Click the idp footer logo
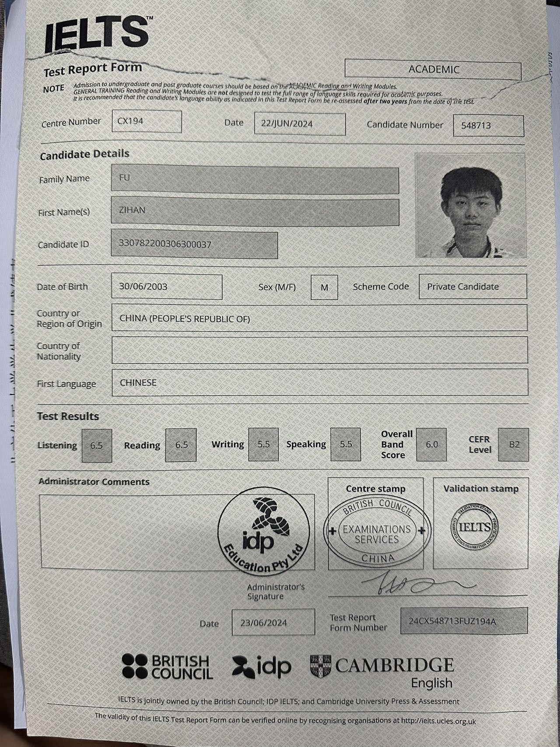This screenshot has width=560, height=747. 262,666
